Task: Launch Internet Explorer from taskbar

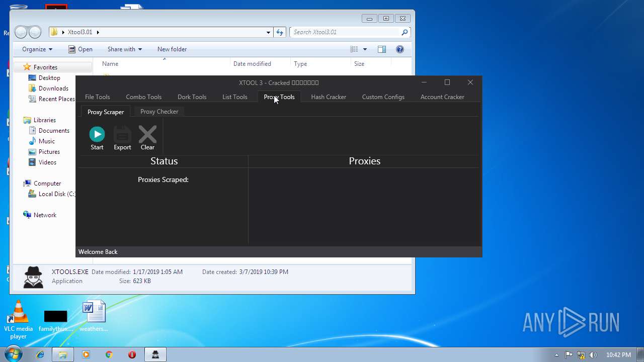Action: (40, 354)
